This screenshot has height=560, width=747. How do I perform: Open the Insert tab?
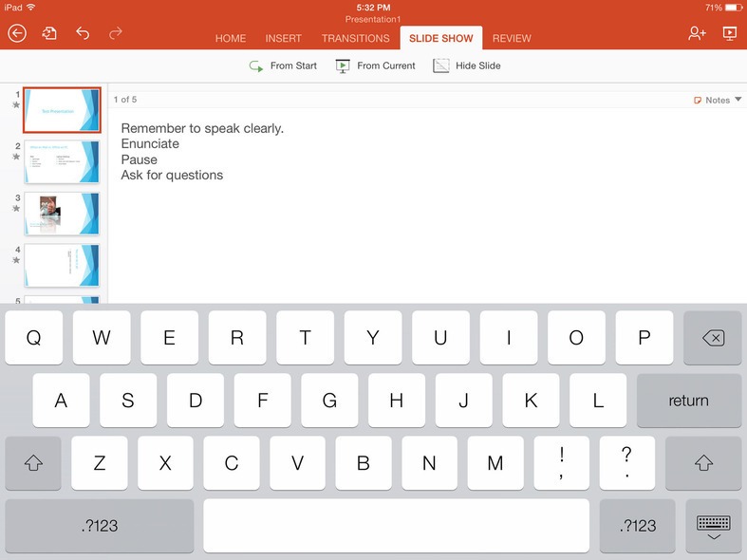pyautogui.click(x=283, y=39)
